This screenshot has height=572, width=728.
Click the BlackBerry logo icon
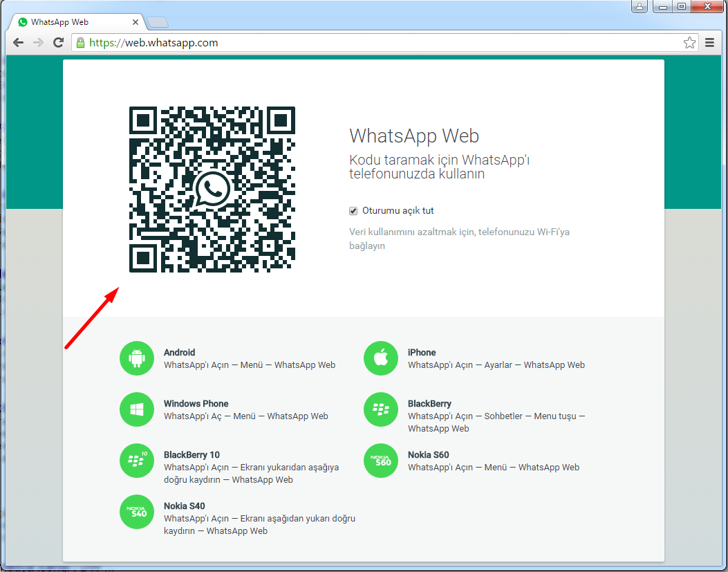[x=381, y=409]
